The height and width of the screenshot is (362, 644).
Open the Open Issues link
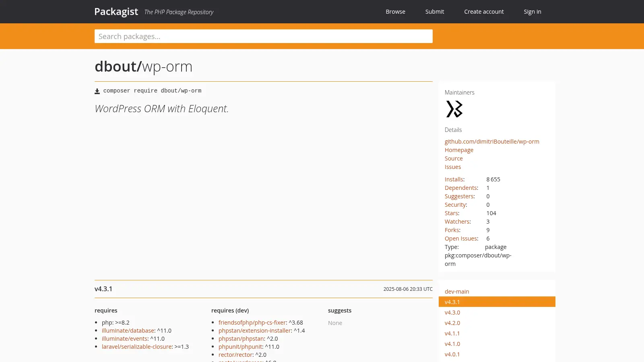pos(460,239)
